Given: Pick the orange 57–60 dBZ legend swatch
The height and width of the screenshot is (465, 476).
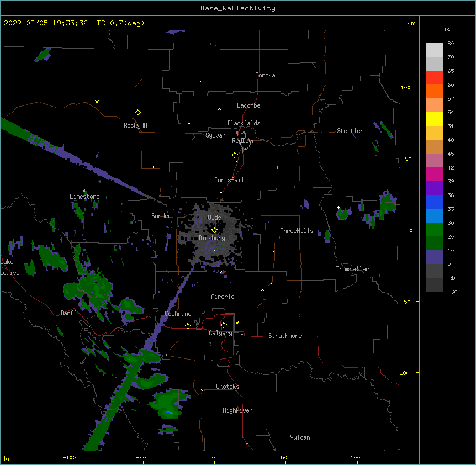Looking at the screenshot, I should (x=434, y=91).
